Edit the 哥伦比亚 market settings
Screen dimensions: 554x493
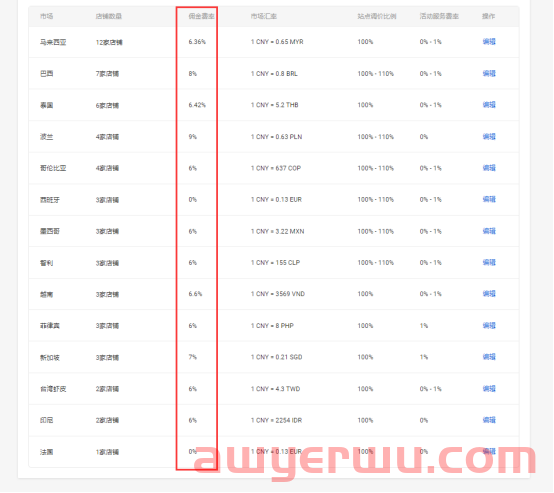pos(489,168)
